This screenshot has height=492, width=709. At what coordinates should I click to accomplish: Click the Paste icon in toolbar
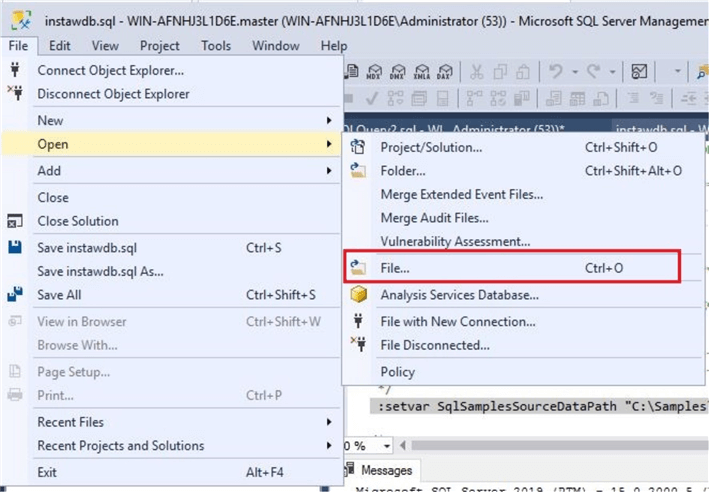coord(523,71)
